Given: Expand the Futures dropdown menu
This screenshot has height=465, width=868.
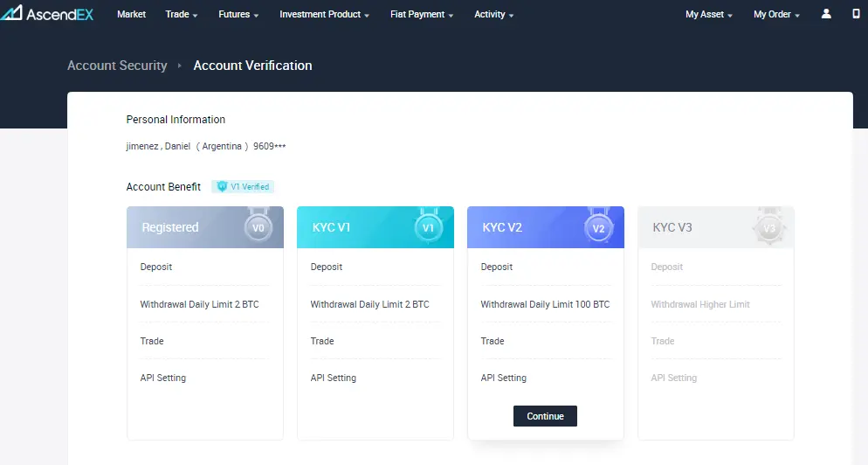Looking at the screenshot, I should point(238,14).
